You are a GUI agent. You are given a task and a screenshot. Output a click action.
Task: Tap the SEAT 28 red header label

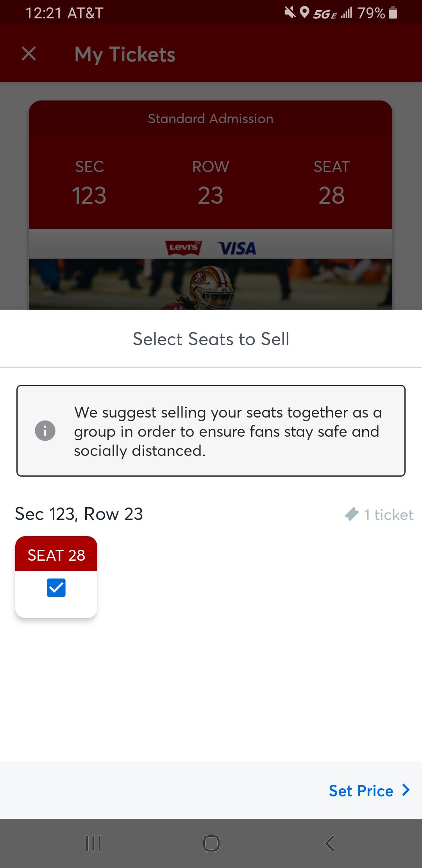click(x=56, y=555)
